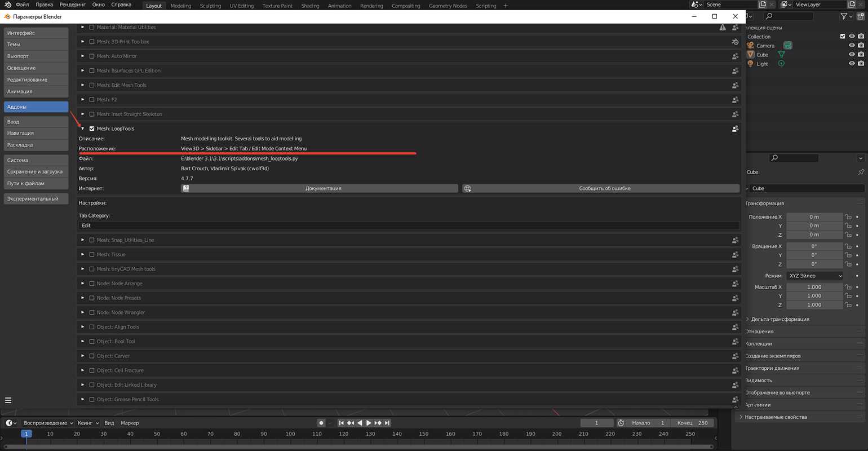The height and width of the screenshot is (451, 868).
Task: Enable the Mesh: F2 addon checkbox
Action: coord(92,100)
